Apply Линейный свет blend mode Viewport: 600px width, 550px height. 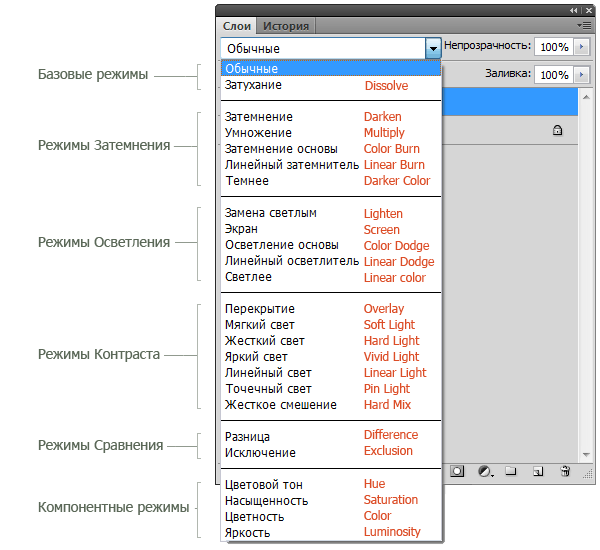(x=331, y=373)
